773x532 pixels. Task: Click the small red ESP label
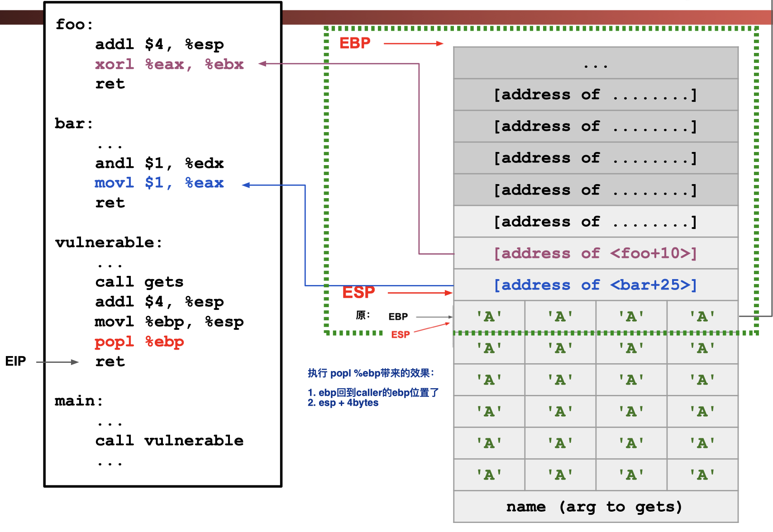pyautogui.click(x=400, y=335)
